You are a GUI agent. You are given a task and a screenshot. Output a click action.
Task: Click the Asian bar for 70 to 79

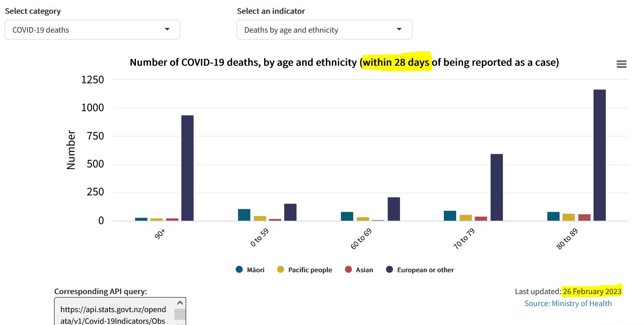[x=481, y=219]
